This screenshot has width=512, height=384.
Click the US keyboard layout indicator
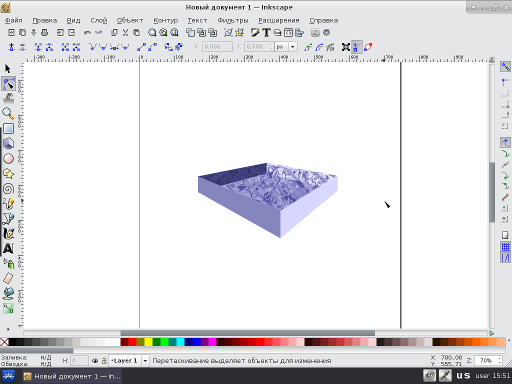point(463,376)
